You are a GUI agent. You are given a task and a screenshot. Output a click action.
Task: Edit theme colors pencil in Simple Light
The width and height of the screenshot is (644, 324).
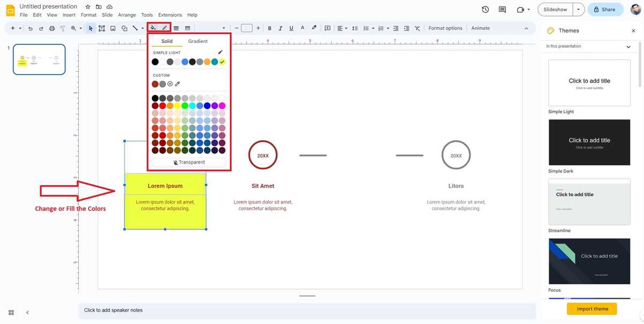tap(220, 53)
